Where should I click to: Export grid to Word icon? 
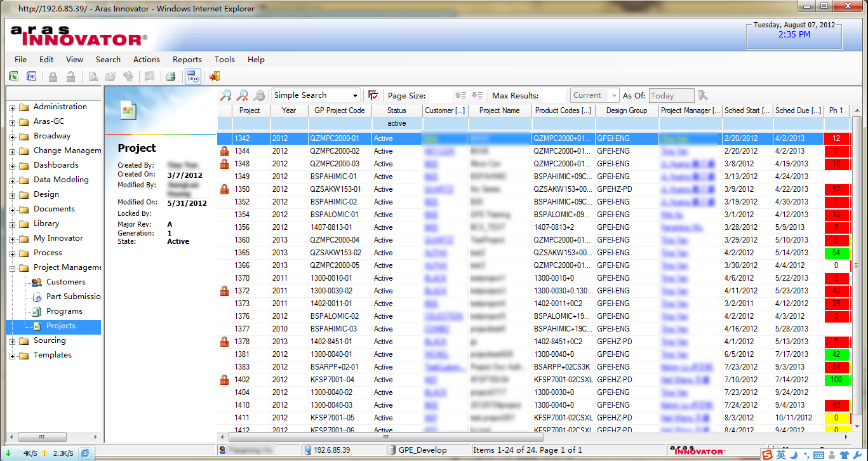click(31, 77)
